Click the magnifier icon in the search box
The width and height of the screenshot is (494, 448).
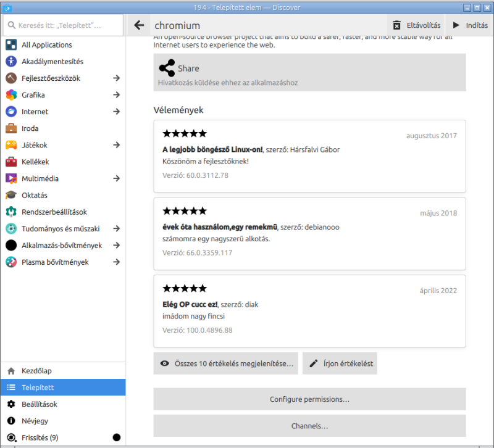(12, 25)
